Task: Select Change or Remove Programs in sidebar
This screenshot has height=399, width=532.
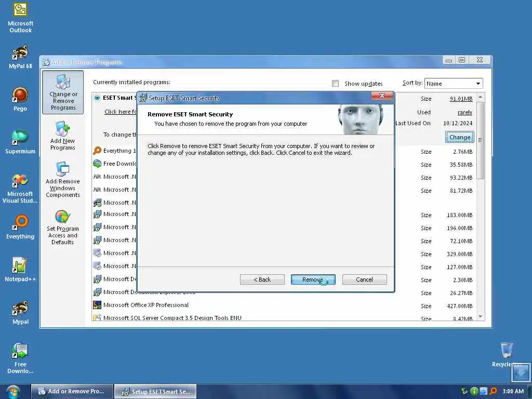Action: [x=63, y=92]
